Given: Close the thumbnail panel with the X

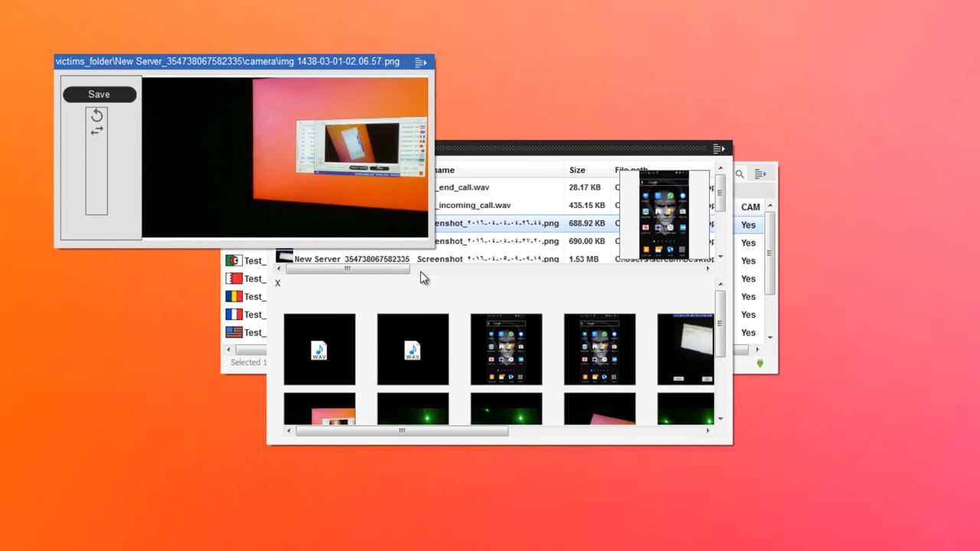Looking at the screenshot, I should pyautogui.click(x=277, y=283).
